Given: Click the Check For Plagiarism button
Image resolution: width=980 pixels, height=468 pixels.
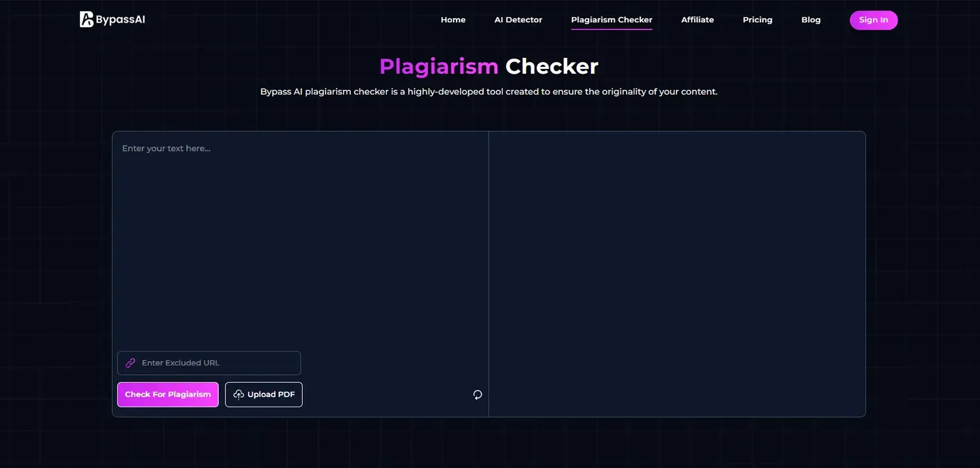Looking at the screenshot, I should pos(168,394).
